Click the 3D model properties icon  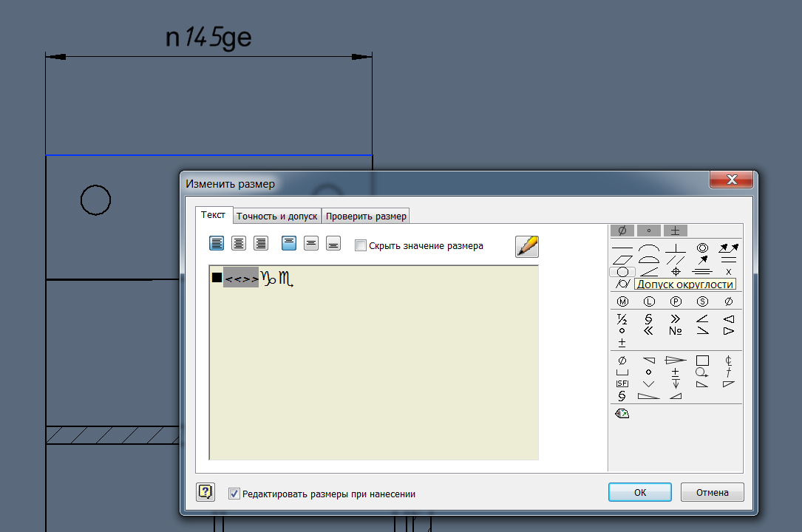[x=622, y=413]
